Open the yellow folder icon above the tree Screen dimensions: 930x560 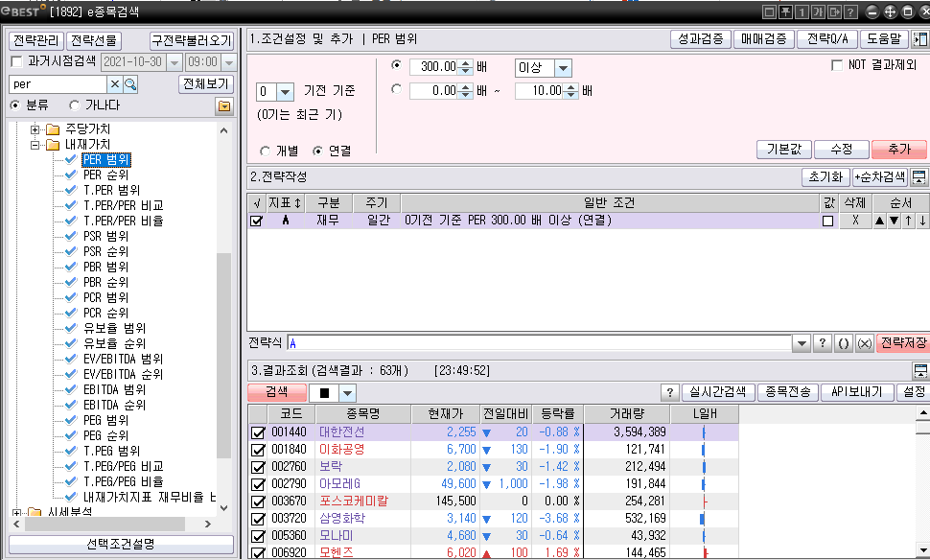224,106
